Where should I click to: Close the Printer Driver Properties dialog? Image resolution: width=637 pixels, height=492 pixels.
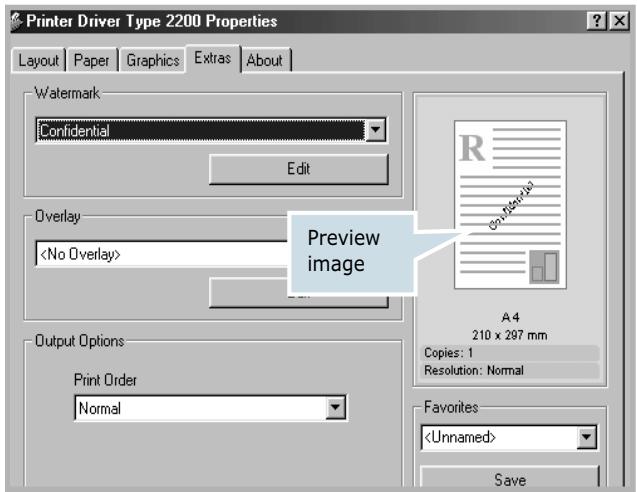click(620, 20)
